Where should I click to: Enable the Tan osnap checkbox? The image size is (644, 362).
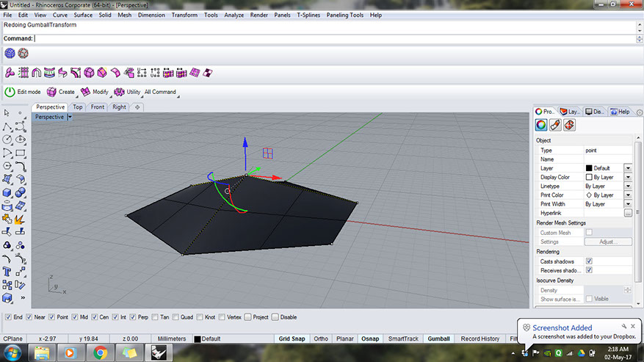pos(154,317)
